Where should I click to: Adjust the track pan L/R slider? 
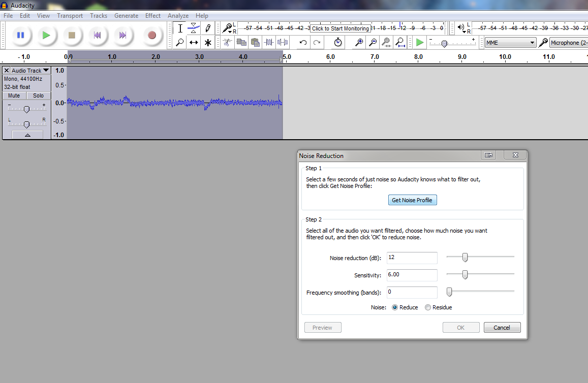tap(26, 124)
